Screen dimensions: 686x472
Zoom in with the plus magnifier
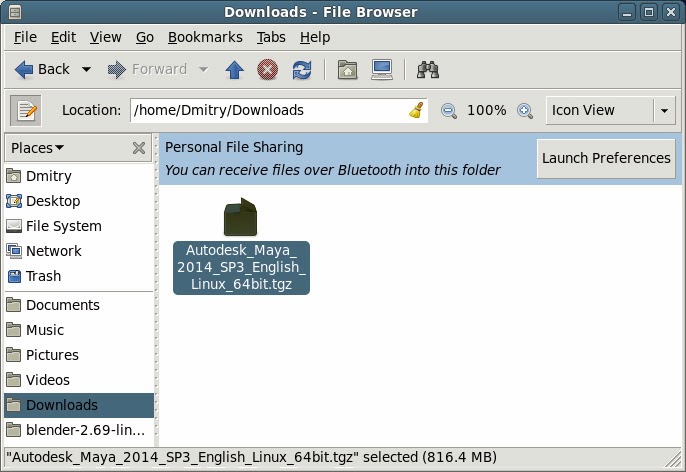coord(525,111)
